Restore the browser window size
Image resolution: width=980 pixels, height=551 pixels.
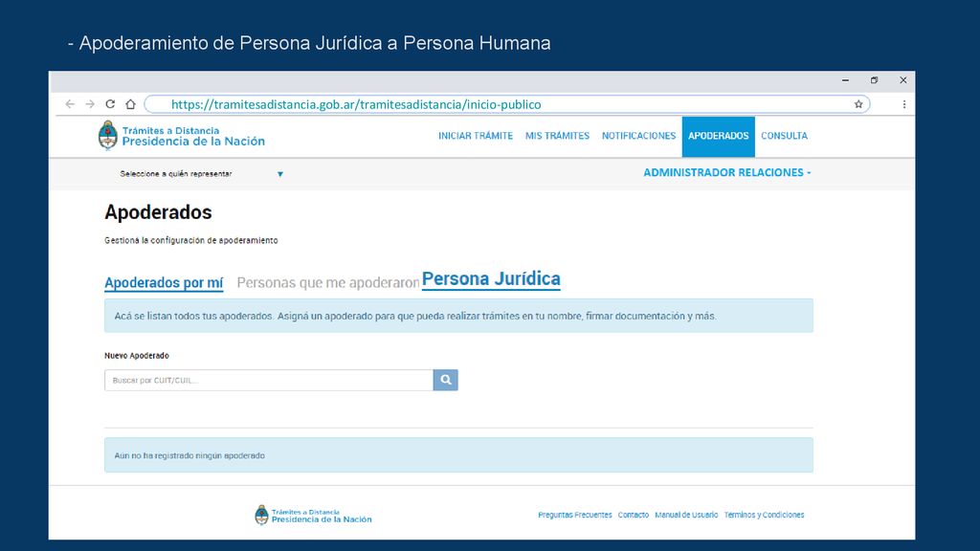874,80
